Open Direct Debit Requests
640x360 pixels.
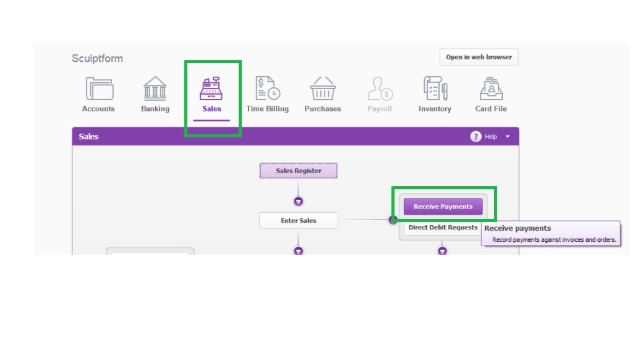point(443,228)
